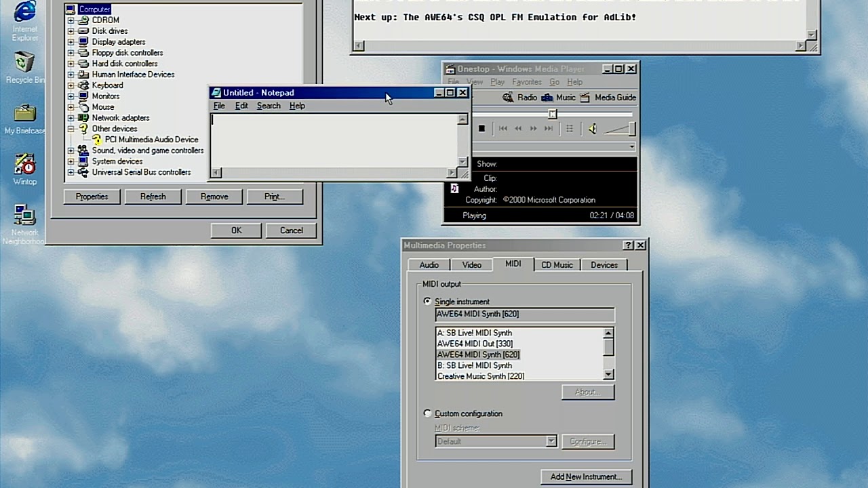
Task: Expand the CDROM tree node
Action: click(x=71, y=20)
